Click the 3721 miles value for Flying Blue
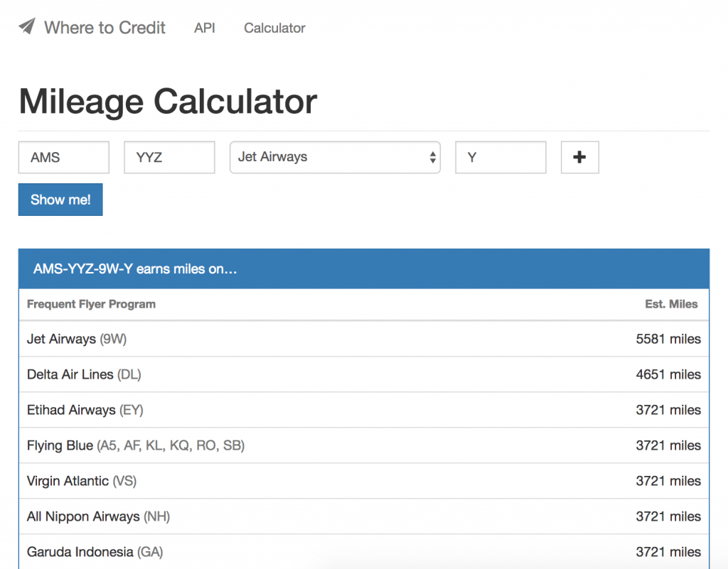This screenshot has height=569, width=728. pos(668,445)
